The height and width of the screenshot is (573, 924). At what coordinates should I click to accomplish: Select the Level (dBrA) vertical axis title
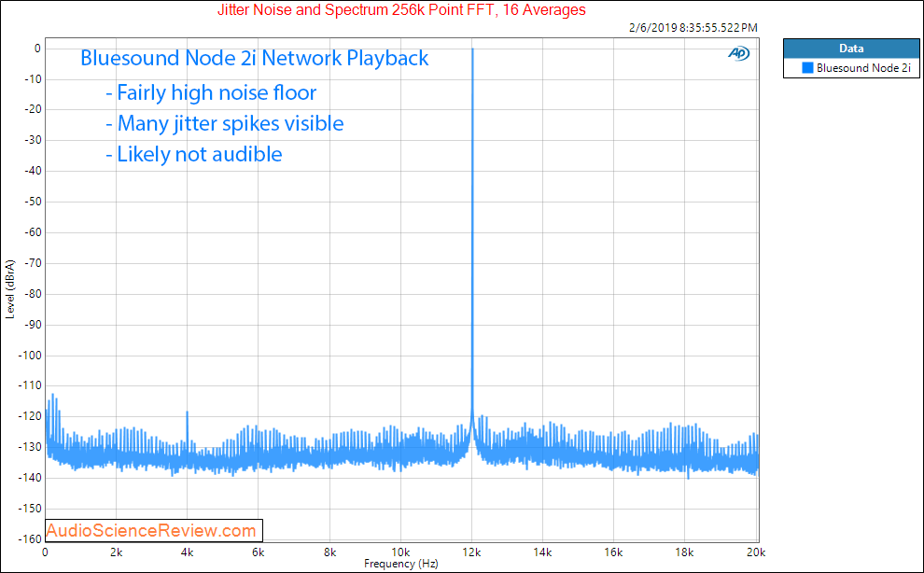pos(10,289)
